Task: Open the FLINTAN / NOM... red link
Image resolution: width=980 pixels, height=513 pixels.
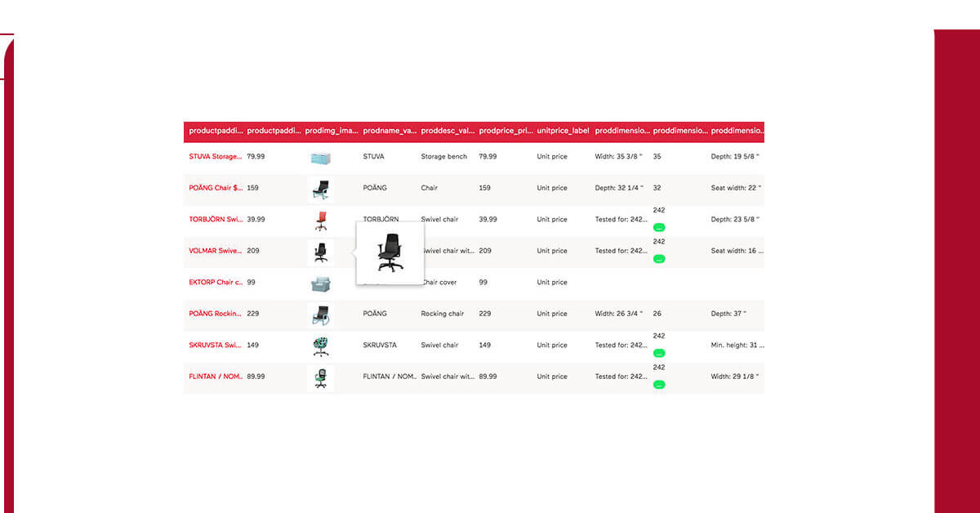Action: click(x=216, y=377)
